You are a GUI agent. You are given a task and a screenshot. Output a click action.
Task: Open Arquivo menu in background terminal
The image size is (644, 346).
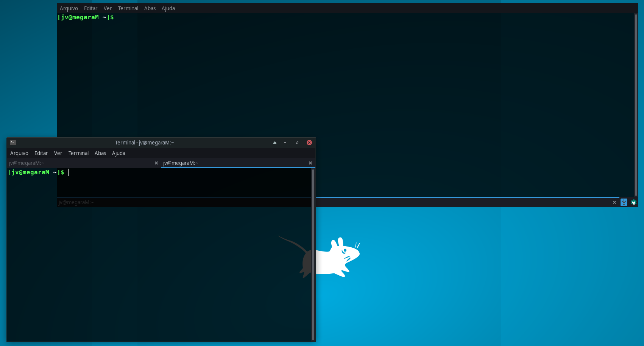[x=69, y=8]
